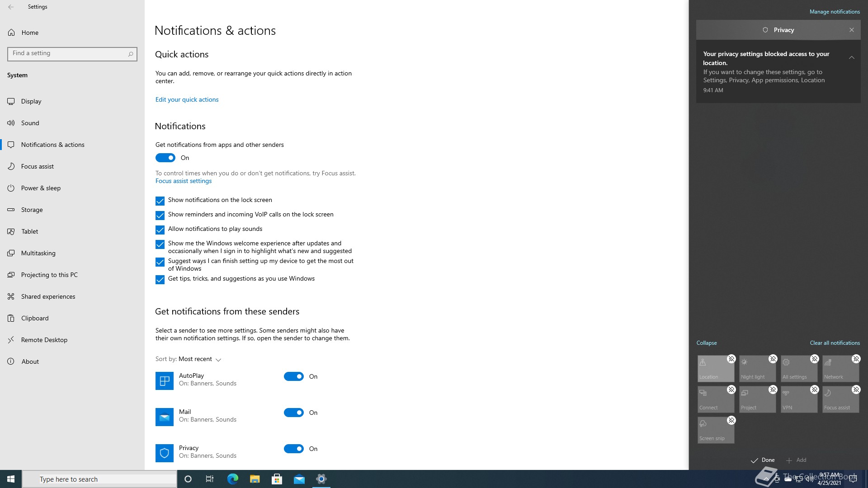The height and width of the screenshot is (488, 868).
Task: Unpin the Project quick action
Action: tap(773, 389)
